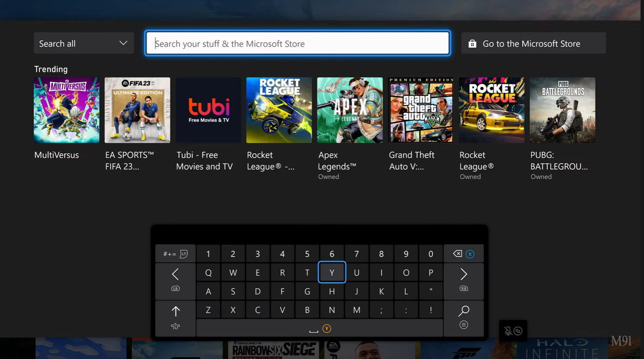
Task: Tap the number 5 key
Action: point(307,254)
